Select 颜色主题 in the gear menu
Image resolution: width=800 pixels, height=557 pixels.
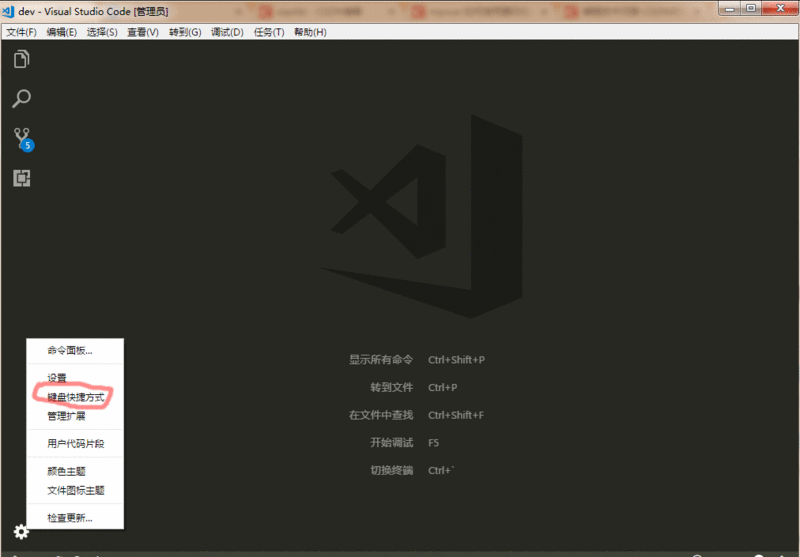tap(75, 471)
